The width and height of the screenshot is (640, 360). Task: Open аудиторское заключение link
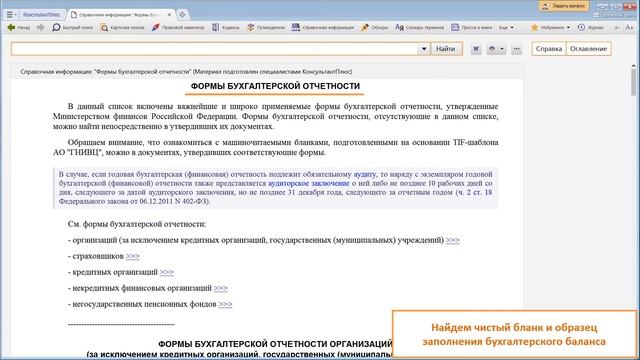pyautogui.click(x=309, y=183)
